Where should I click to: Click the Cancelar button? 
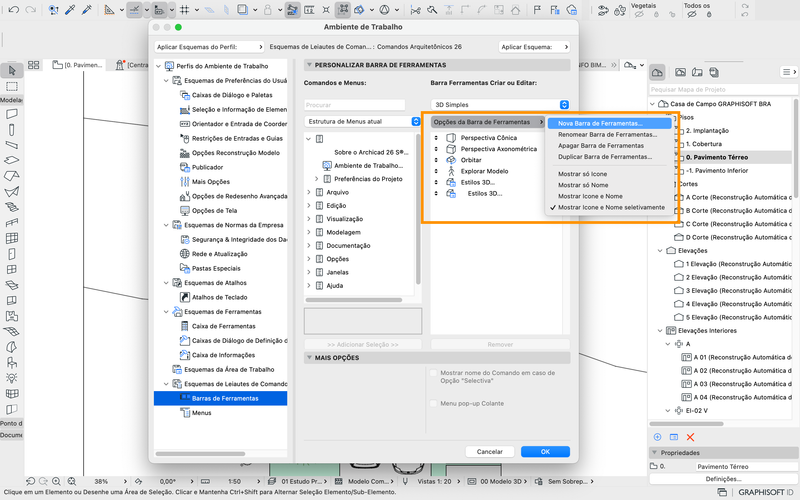point(490,452)
